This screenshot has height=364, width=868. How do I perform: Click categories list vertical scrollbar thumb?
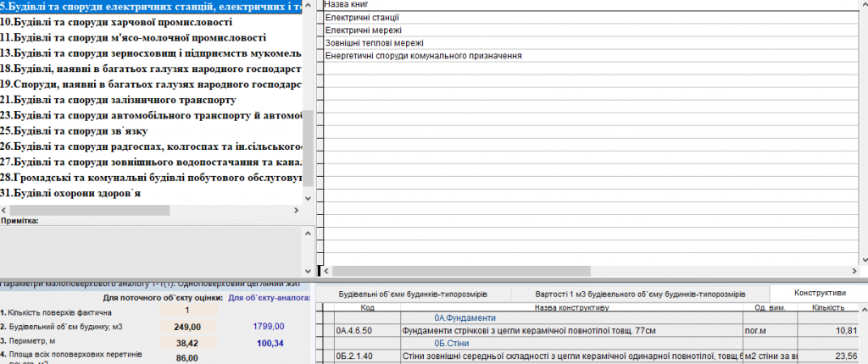coord(308,148)
